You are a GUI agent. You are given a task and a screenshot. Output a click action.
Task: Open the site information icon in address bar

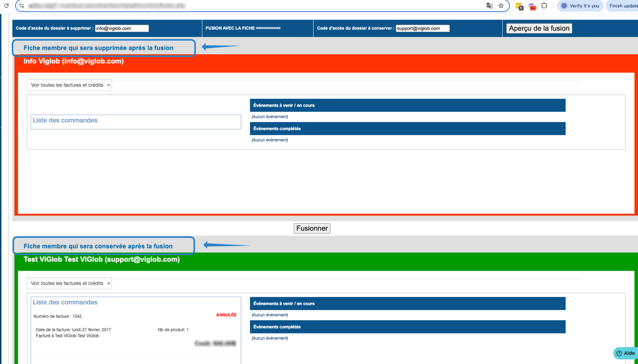click(x=22, y=6)
